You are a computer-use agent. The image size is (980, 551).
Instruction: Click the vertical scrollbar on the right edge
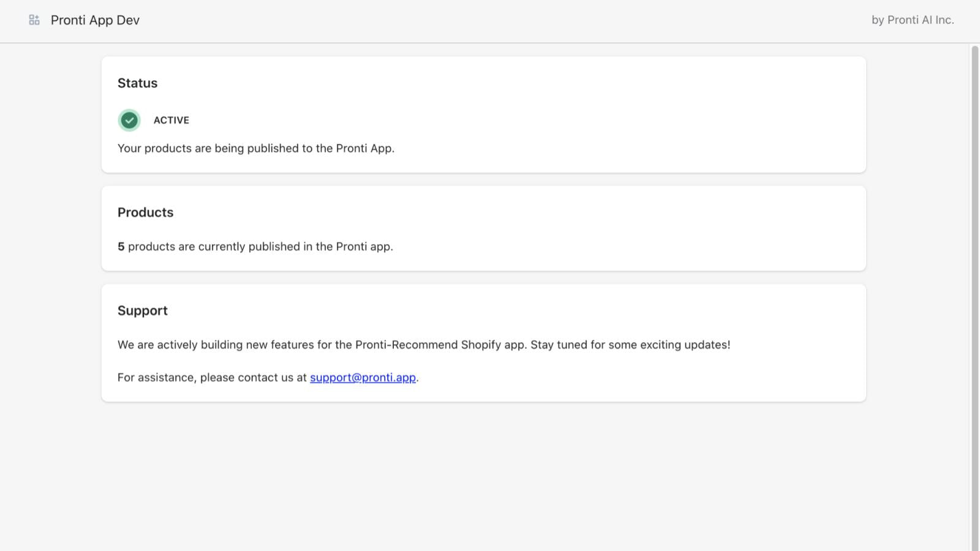point(974,294)
